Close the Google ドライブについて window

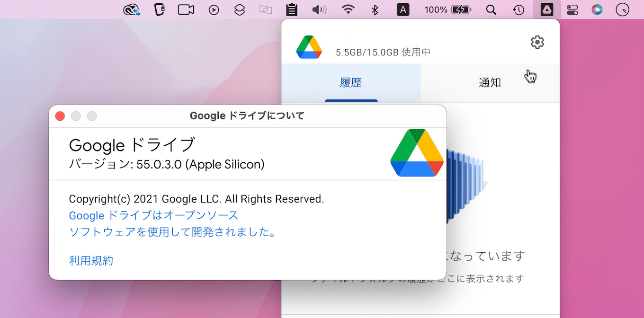click(60, 116)
